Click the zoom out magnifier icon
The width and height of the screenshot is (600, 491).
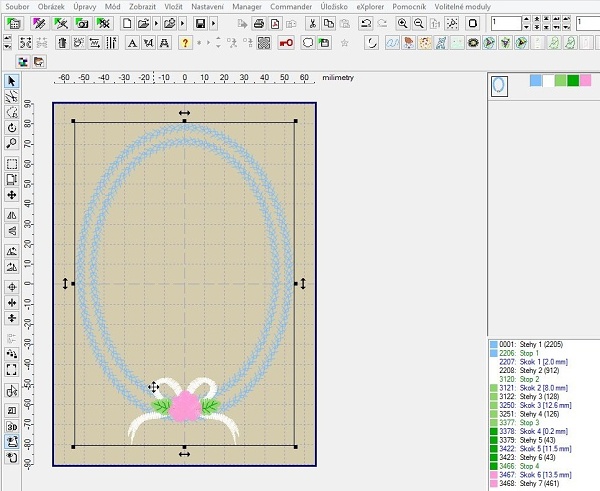[x=417, y=23]
